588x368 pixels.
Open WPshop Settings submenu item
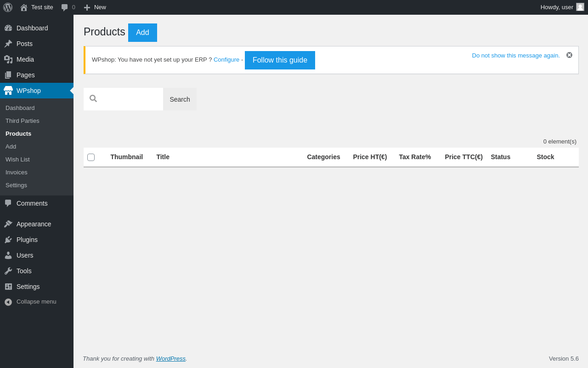tap(16, 185)
